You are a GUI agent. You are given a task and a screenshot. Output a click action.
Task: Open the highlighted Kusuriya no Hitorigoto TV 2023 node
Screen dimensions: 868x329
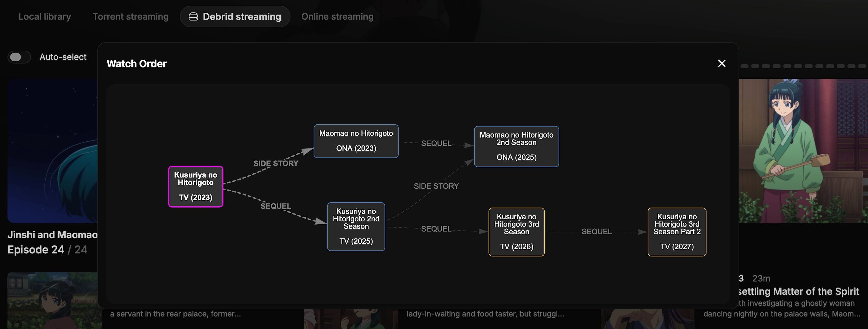[x=195, y=186]
